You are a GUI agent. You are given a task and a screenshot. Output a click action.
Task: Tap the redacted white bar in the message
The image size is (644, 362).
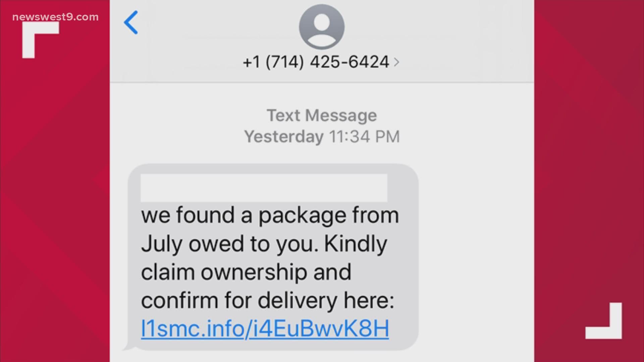[265, 187]
